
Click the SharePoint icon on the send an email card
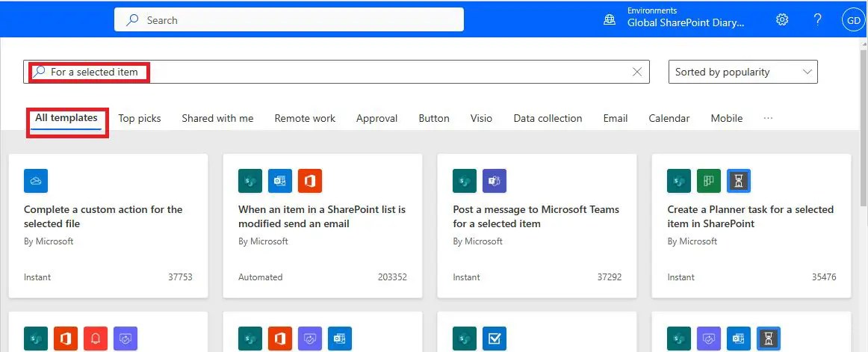250,181
